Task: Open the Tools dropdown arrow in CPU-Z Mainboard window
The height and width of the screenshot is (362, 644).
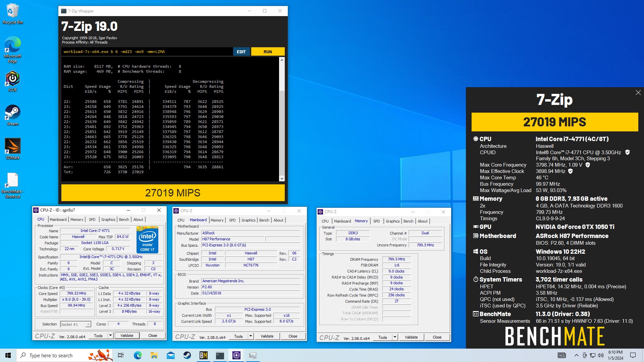Action: click(x=251, y=336)
